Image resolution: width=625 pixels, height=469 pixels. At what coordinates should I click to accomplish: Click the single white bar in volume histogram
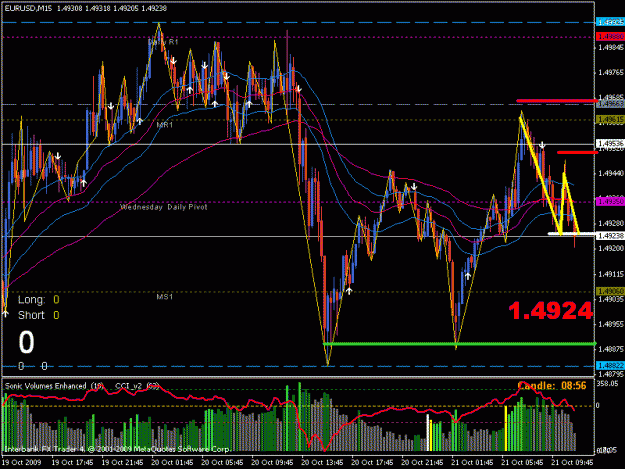(428, 433)
